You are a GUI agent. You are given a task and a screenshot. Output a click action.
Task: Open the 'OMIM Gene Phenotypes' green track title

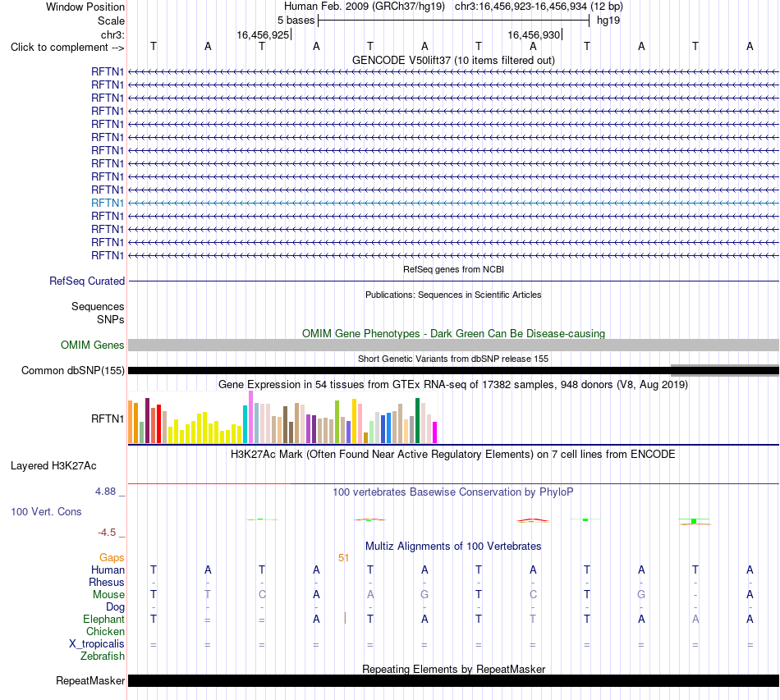453,334
